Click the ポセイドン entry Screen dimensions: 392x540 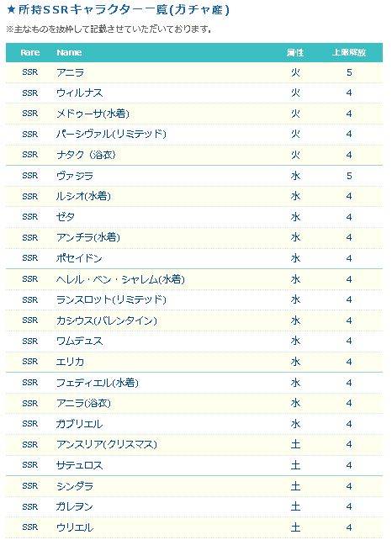[79, 258]
